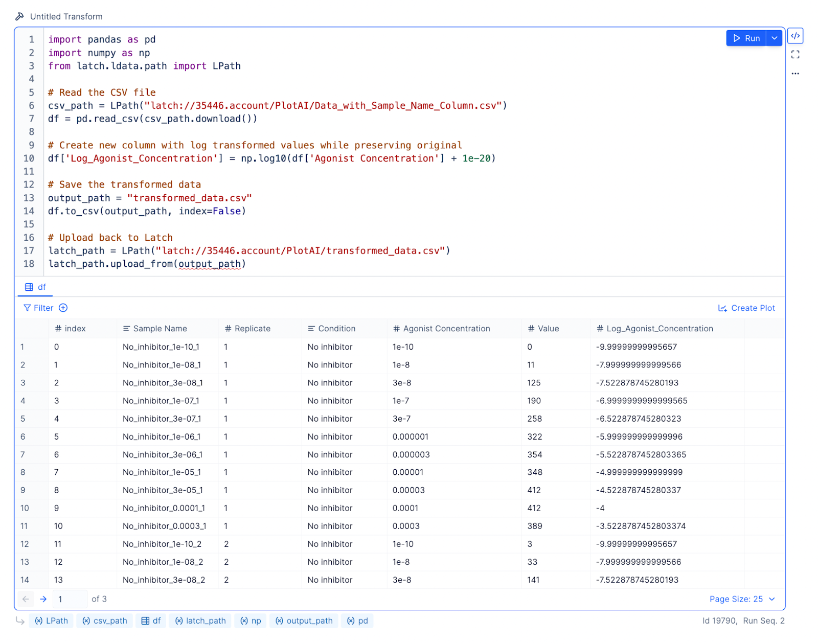Click code line 10 log10 statement
The width and height of the screenshot is (818, 644).
click(x=272, y=158)
